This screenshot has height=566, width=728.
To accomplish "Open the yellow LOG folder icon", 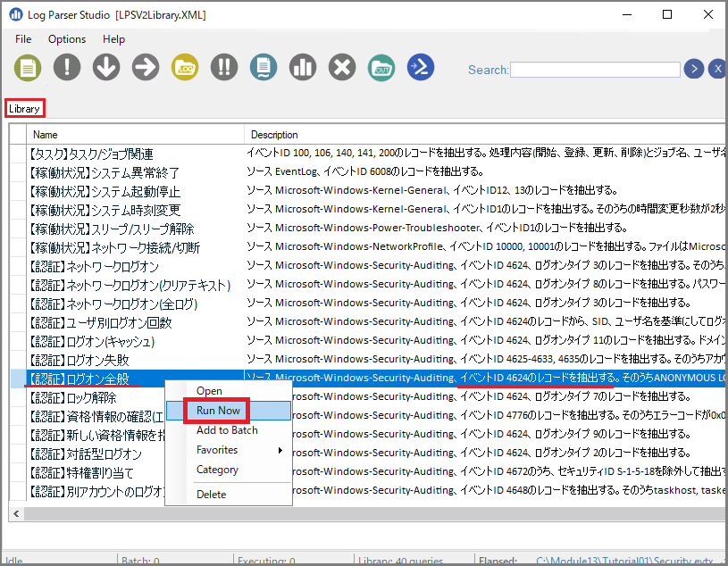I will coord(185,68).
